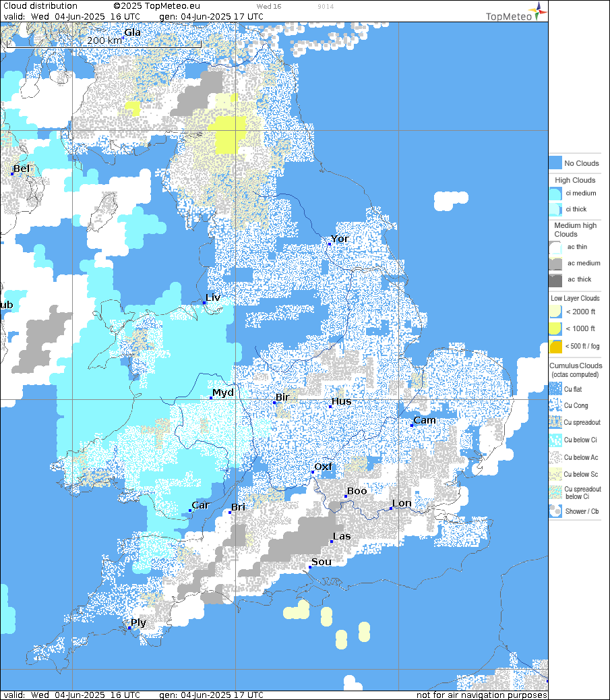Screen dimensions: 610x700
Task: Click the ac thin legend swatch
Action: (x=555, y=247)
